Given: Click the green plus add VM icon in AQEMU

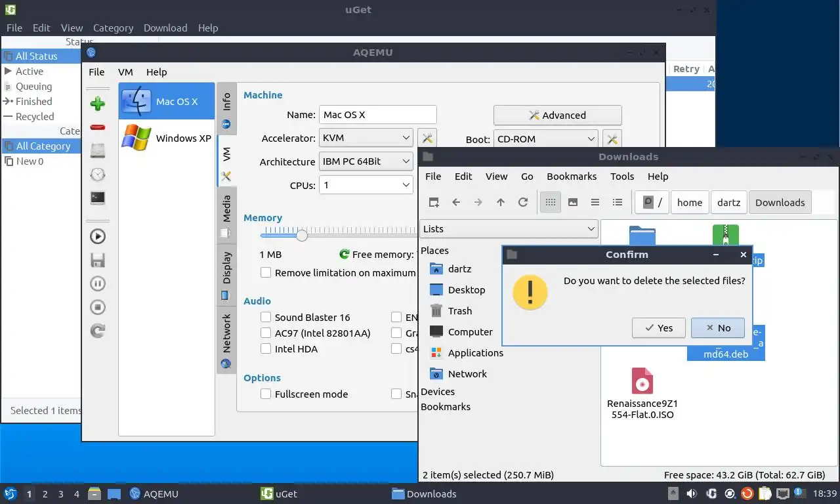Looking at the screenshot, I should (x=98, y=104).
